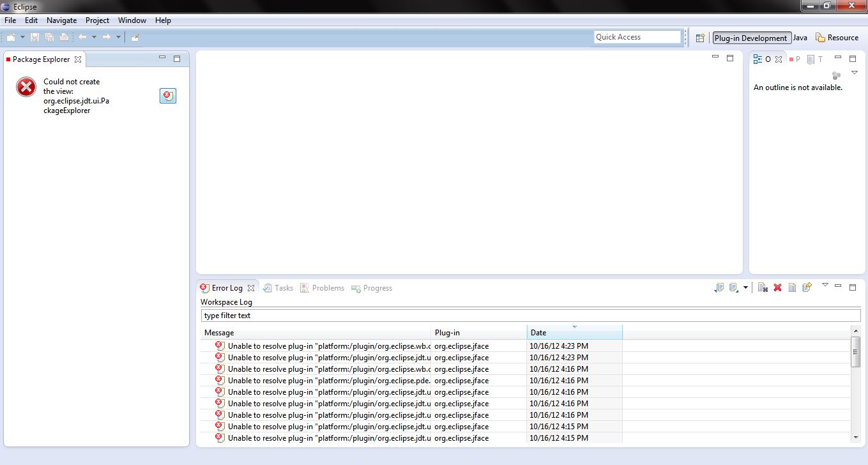Open the New wizard dropdown arrow
Viewport: 868px width, 465px height.
point(22,37)
